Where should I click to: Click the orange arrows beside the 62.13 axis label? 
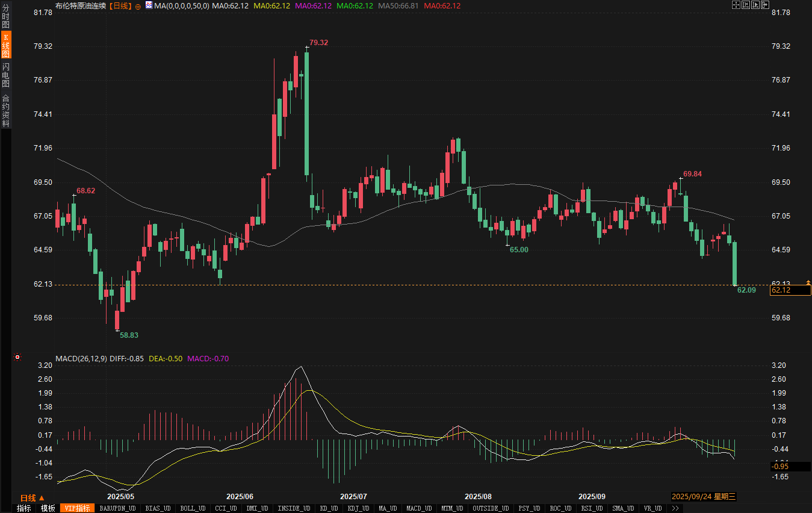coord(808,282)
